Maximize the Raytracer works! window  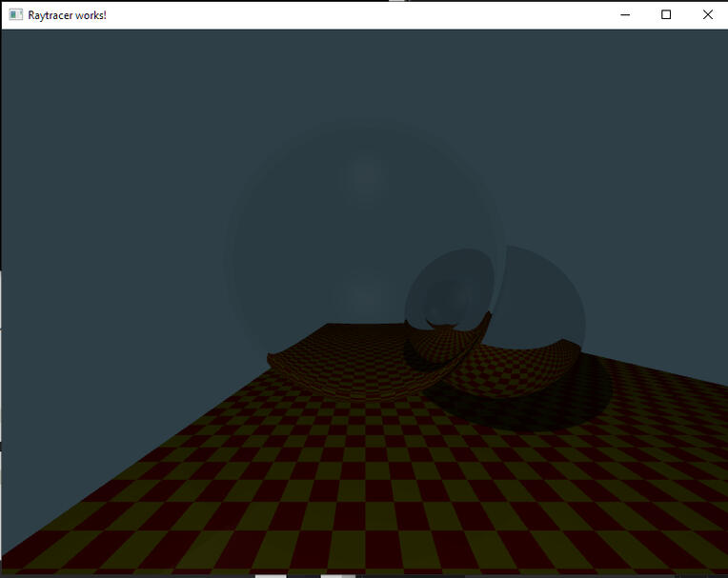pyautogui.click(x=666, y=15)
